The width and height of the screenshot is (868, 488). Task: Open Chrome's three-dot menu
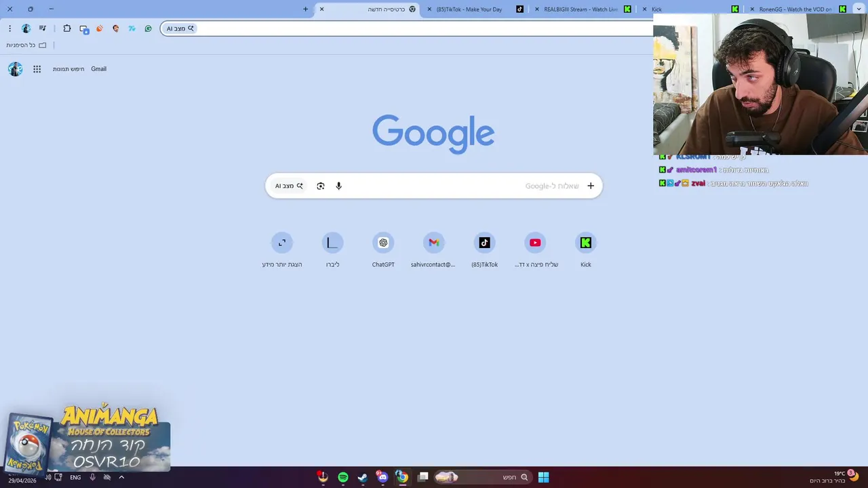click(x=9, y=28)
